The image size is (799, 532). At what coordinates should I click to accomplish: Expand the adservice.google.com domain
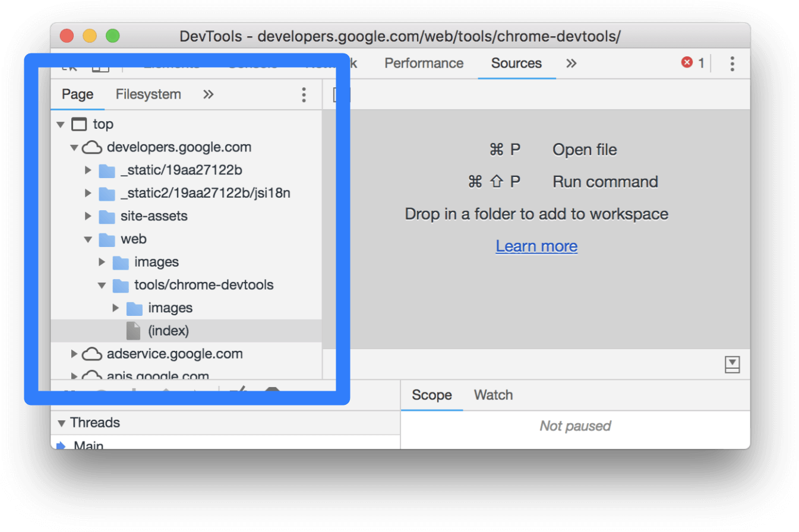click(74, 354)
